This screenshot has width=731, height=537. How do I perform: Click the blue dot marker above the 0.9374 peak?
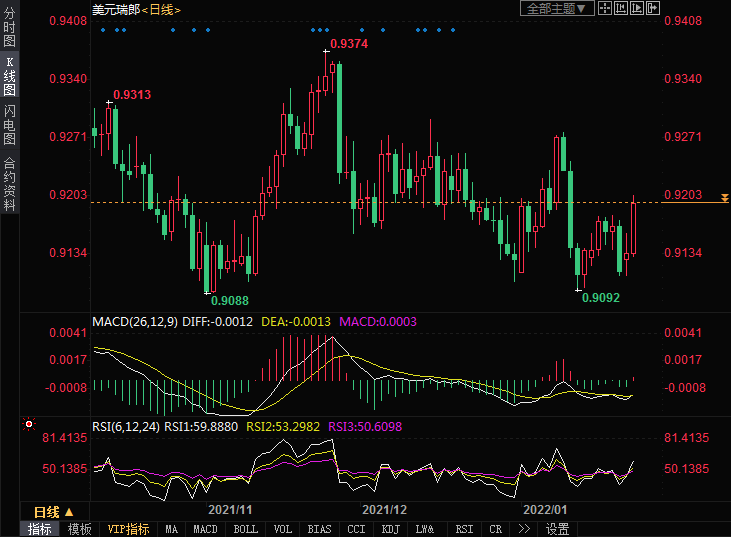point(325,30)
